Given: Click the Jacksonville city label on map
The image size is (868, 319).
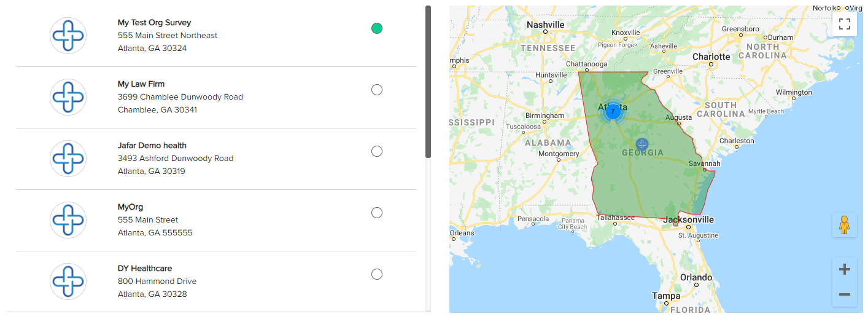Looking at the screenshot, I should (x=689, y=219).
